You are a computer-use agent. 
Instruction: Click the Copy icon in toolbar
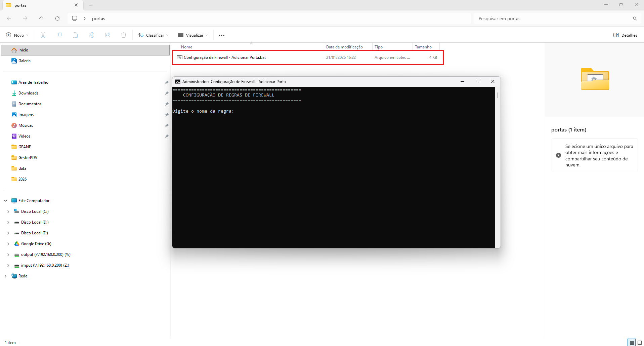(59, 35)
